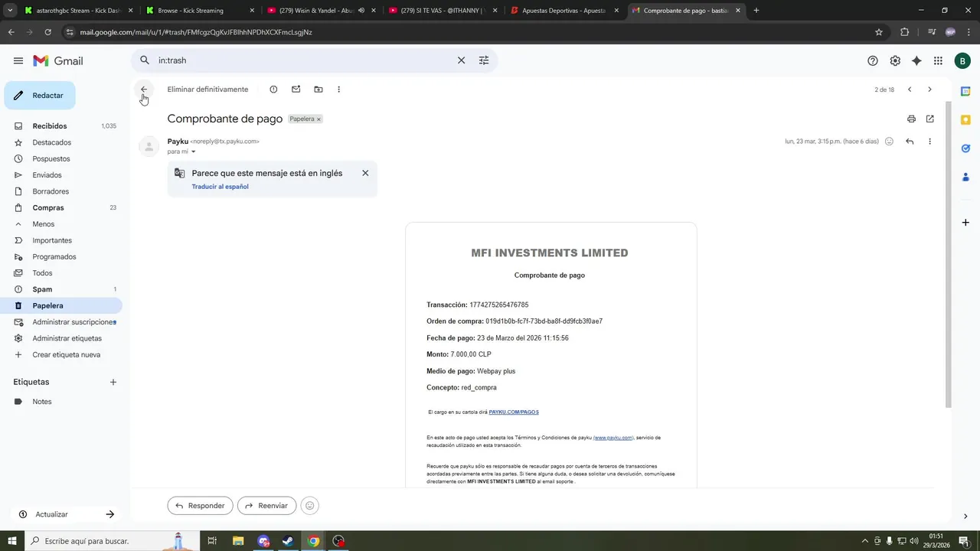
Task: Click the Reenviar button
Action: pyautogui.click(x=266, y=506)
